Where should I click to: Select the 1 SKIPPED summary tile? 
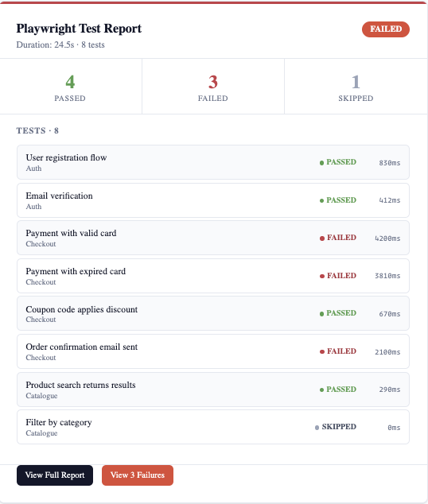click(x=356, y=87)
